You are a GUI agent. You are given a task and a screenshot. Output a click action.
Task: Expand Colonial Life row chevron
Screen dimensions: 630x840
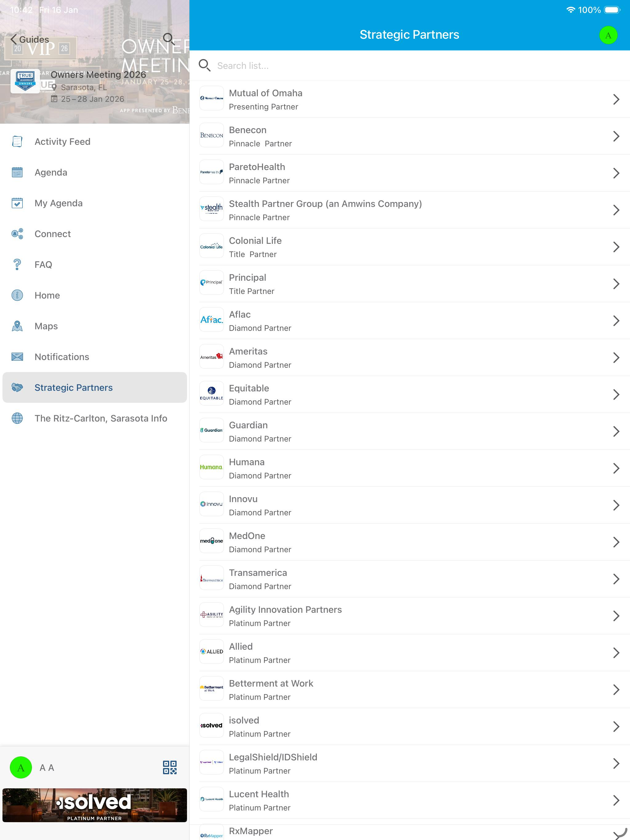[x=616, y=247]
